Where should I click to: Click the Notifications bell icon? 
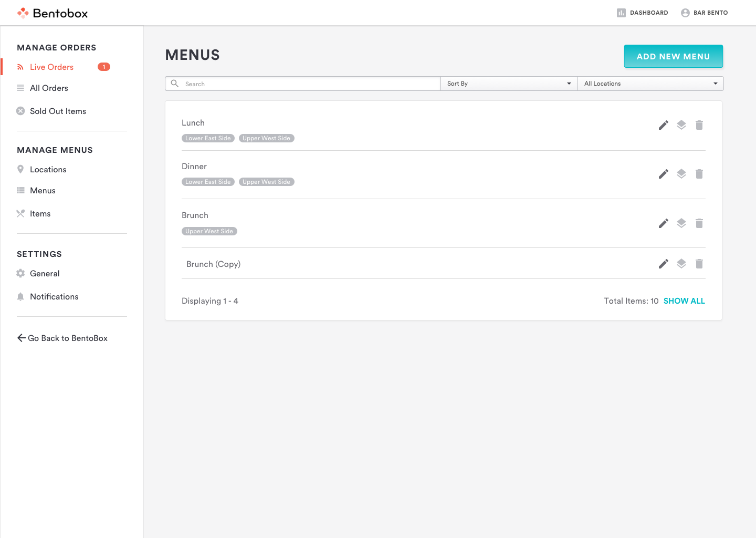coord(20,296)
